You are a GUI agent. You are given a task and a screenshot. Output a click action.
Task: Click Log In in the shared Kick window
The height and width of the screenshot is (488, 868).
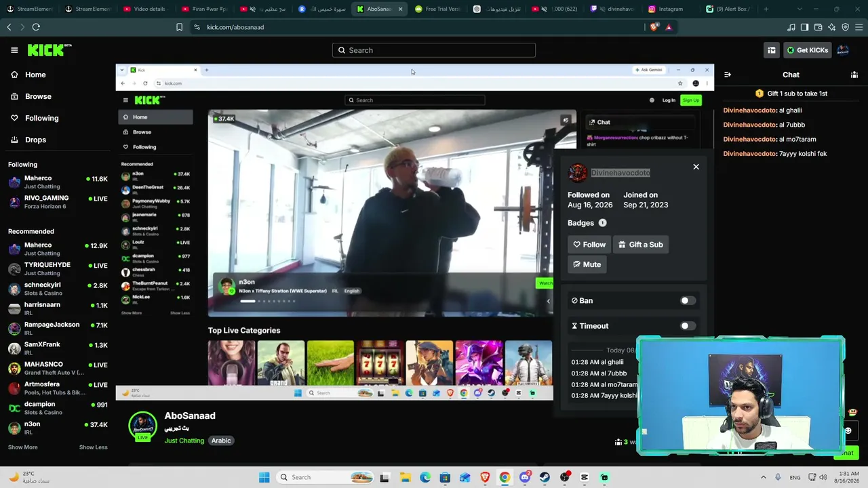pos(669,100)
